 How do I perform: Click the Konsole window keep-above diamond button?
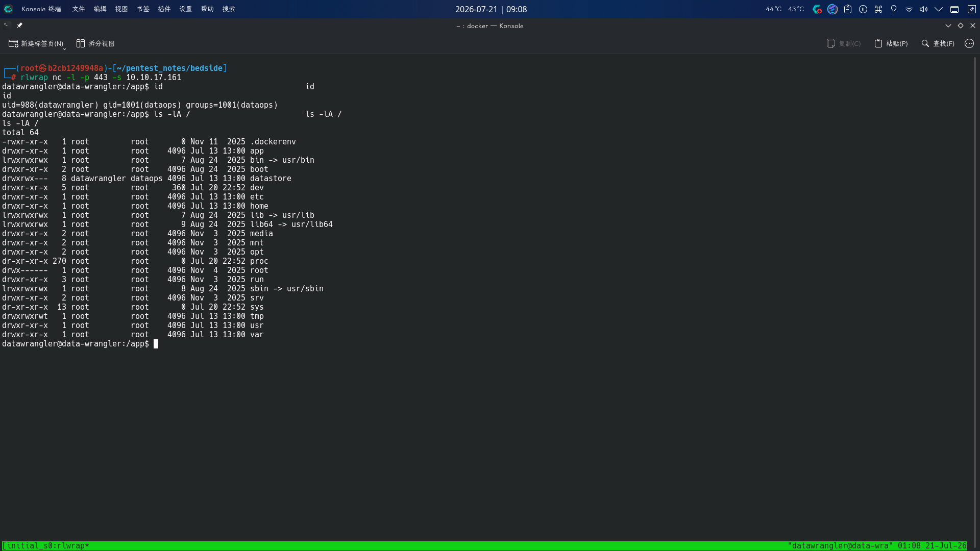click(961, 26)
